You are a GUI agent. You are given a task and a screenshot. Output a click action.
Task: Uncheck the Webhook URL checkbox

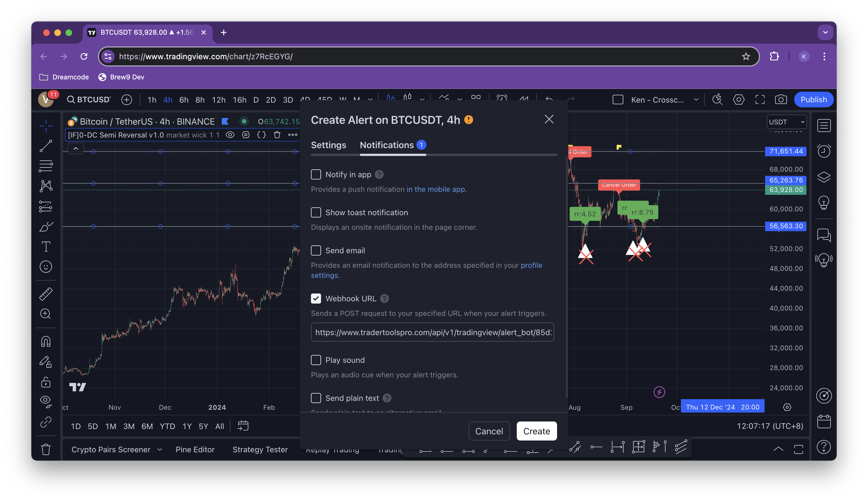pyautogui.click(x=316, y=298)
